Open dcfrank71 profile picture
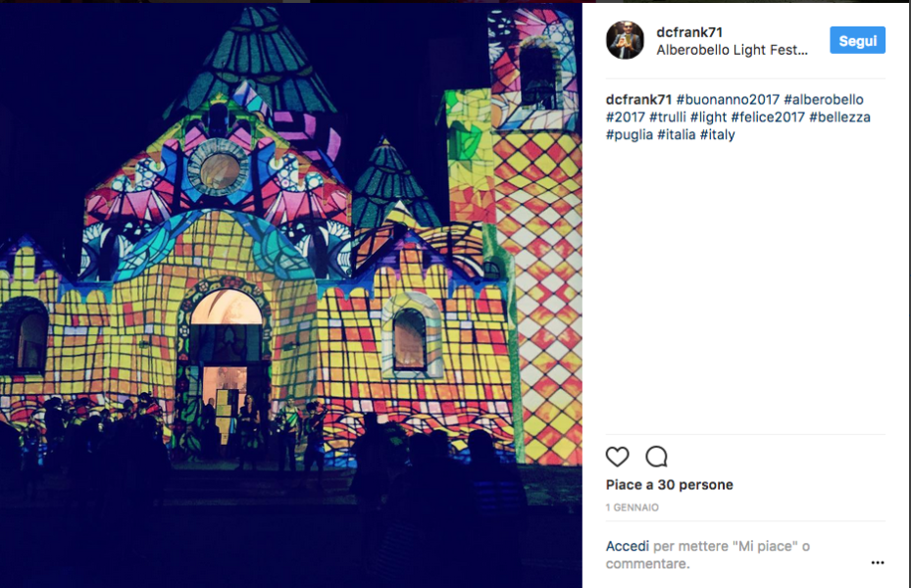The image size is (911, 588). coord(625,40)
